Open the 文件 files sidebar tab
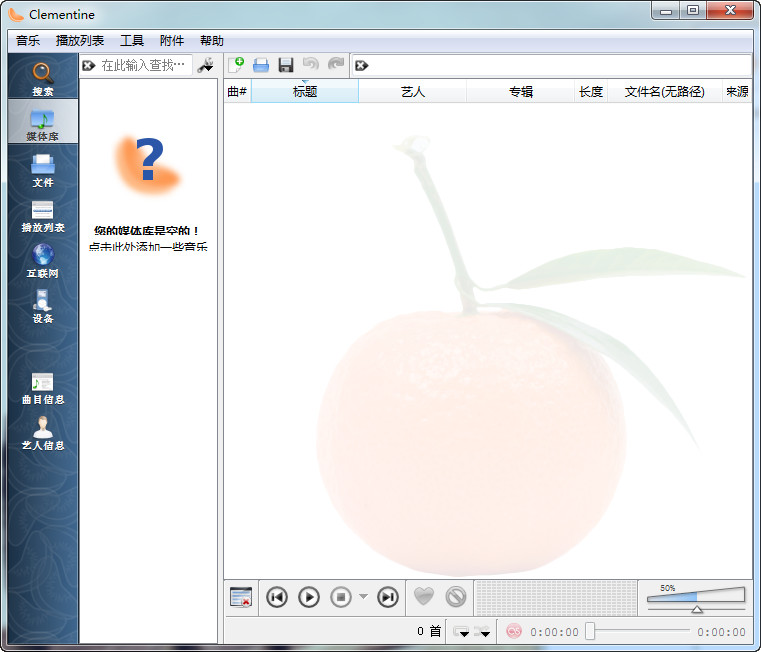The image size is (761, 652). click(43, 169)
